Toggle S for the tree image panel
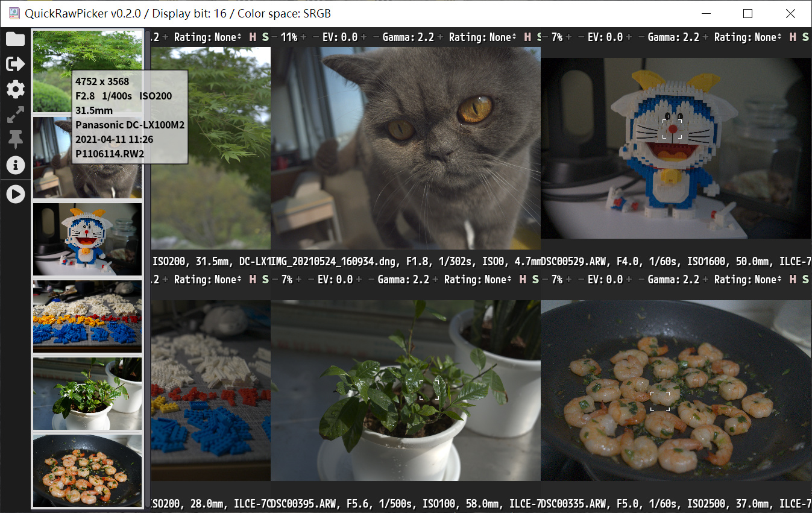This screenshot has height=513, width=812. click(x=265, y=37)
